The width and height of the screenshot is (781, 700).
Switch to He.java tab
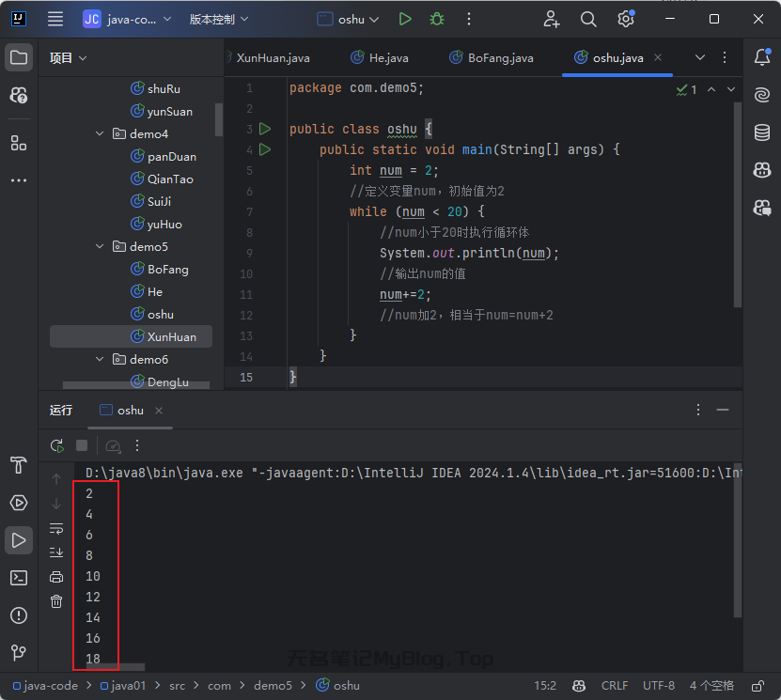[x=379, y=57]
